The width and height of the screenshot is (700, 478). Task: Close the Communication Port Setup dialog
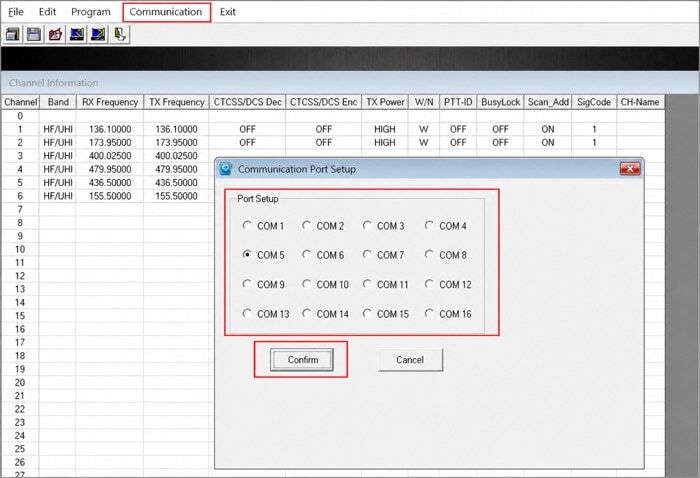point(630,169)
